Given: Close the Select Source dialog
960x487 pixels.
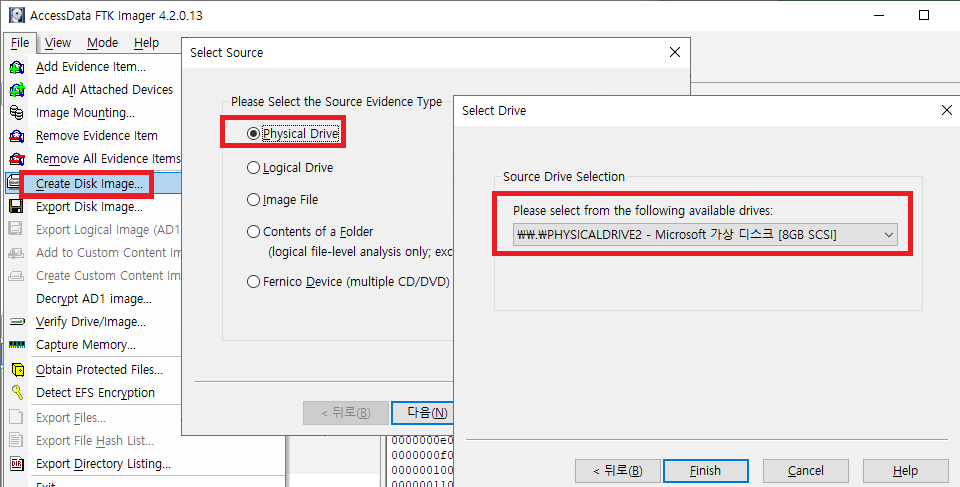Looking at the screenshot, I should pyautogui.click(x=675, y=52).
